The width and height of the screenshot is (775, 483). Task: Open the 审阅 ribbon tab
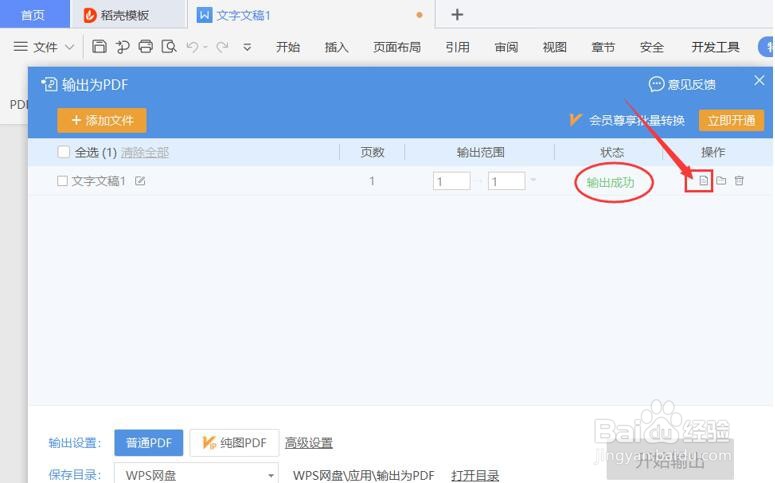[506, 47]
